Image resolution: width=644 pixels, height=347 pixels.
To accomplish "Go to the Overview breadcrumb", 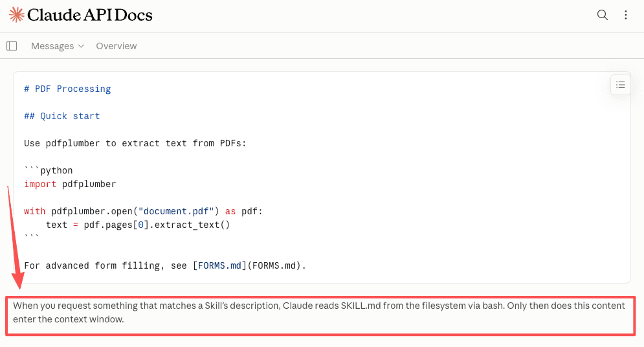I will click(x=117, y=46).
